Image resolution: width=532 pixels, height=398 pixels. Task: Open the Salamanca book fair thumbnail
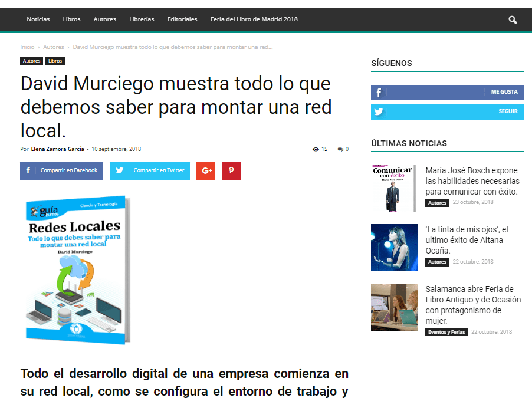tap(394, 307)
